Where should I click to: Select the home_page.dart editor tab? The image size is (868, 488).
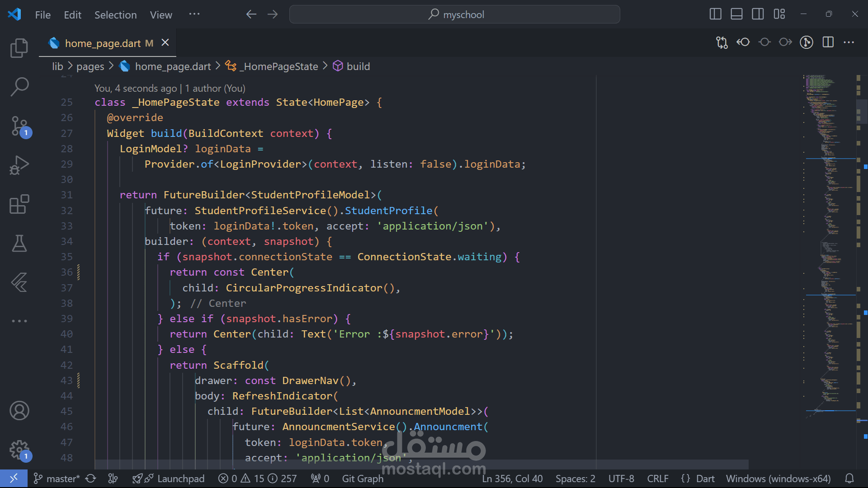point(103,43)
